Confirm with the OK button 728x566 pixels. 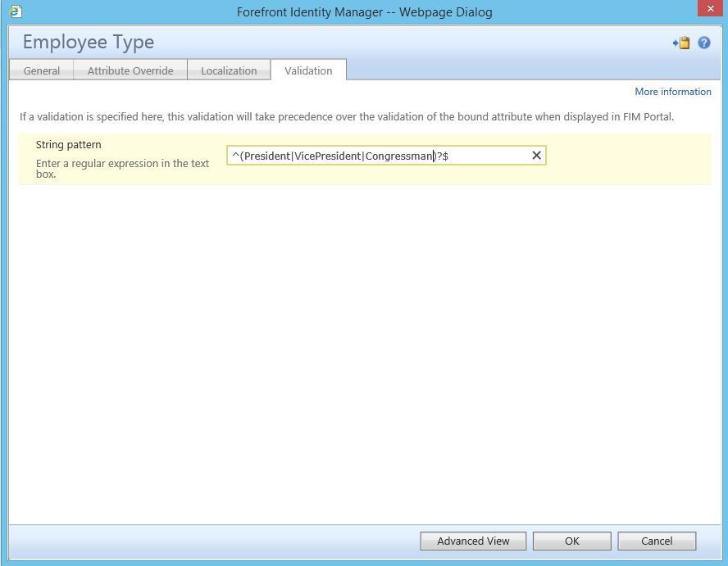point(572,541)
